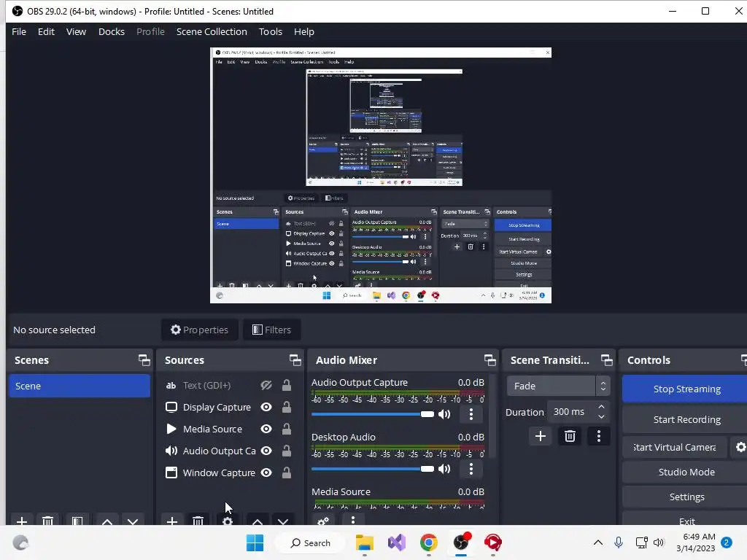This screenshot has width=747, height=560.
Task: Open scene filters icon in the Scenes toolbar
Action: coord(77,521)
